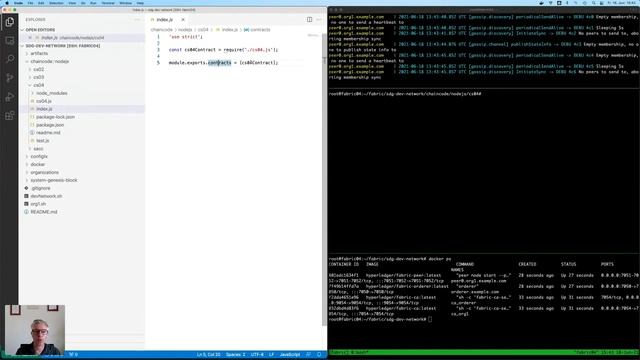Change indentation via Spaces: 2 status item
Image resolution: width=640 pixels, height=360 pixels.
(236, 354)
